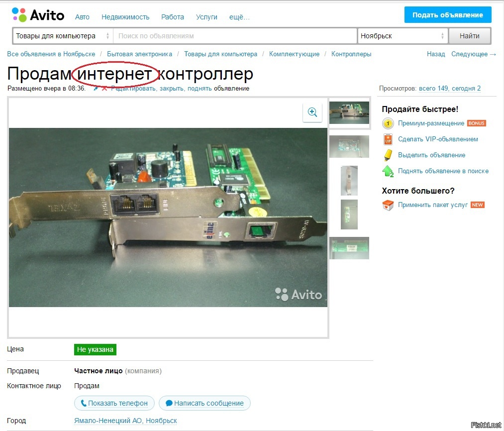The image size is (504, 431).
Task: Click the phone icon inside Показать телефон
Action: click(x=84, y=403)
